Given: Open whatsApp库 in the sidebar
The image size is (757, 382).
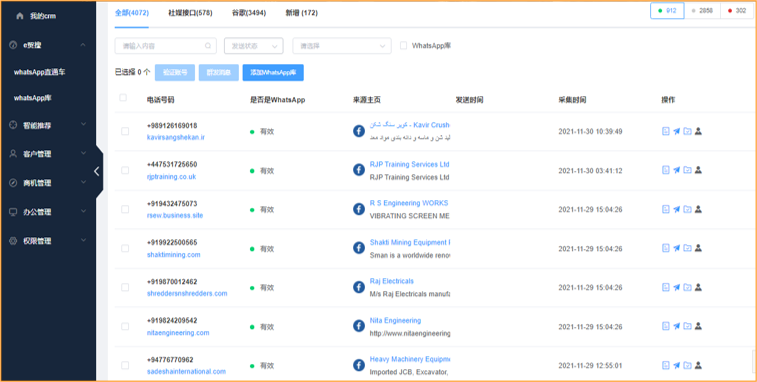Looking at the screenshot, I should [33, 98].
